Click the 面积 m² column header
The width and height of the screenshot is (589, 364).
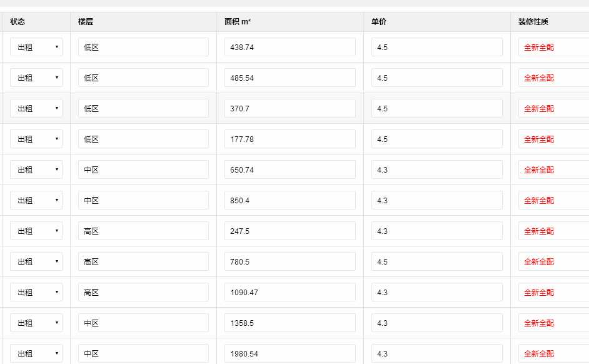coord(238,22)
